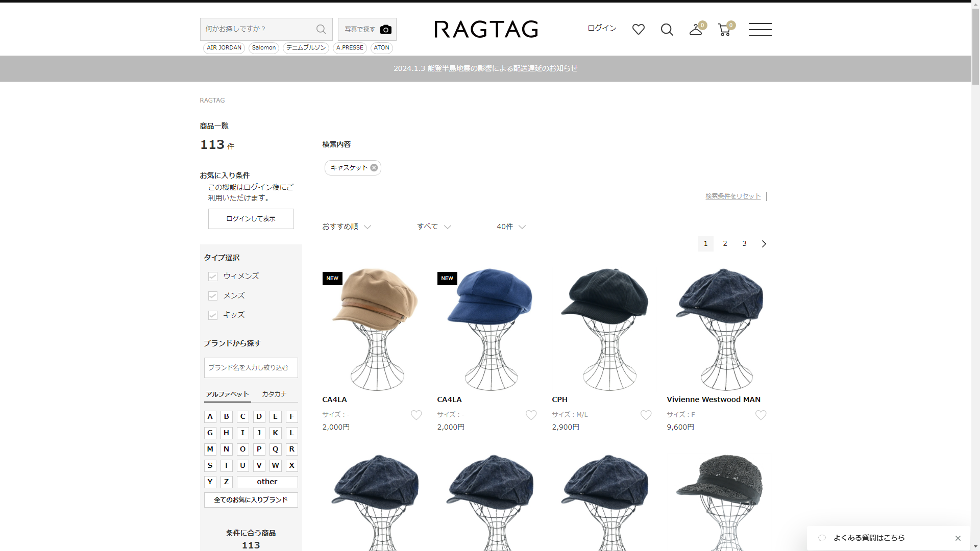980x551 pixels.
Task: Click ログインして表示 button
Action: click(251, 218)
